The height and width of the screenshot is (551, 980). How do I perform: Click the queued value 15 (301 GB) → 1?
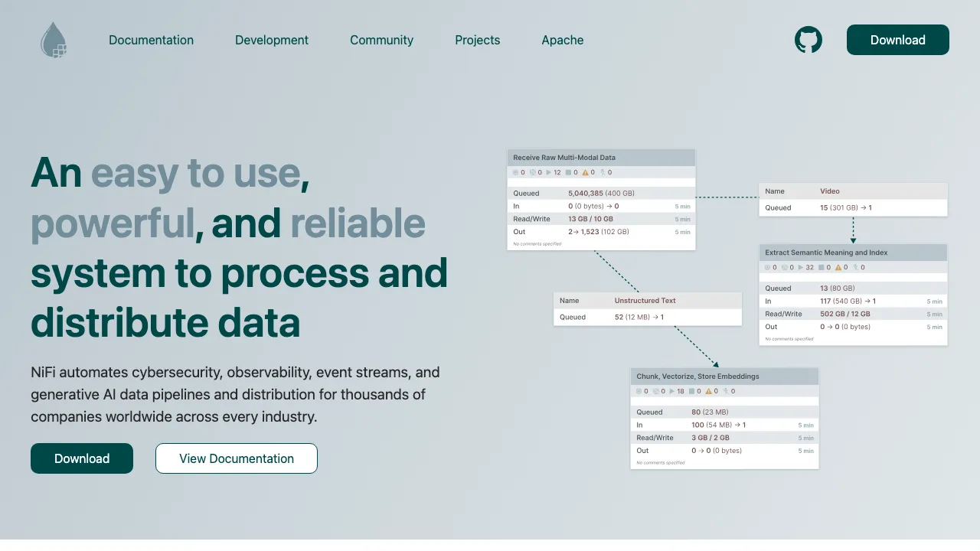point(846,207)
